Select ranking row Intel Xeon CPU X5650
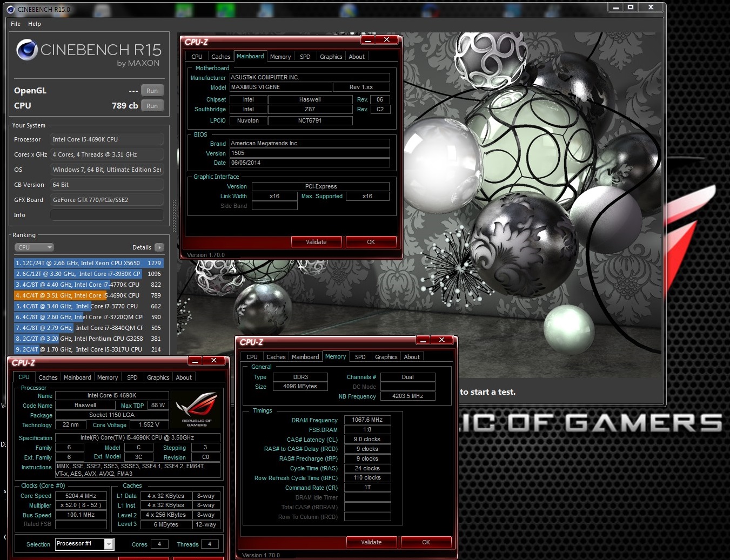This screenshot has height=560, width=730. 89,263
